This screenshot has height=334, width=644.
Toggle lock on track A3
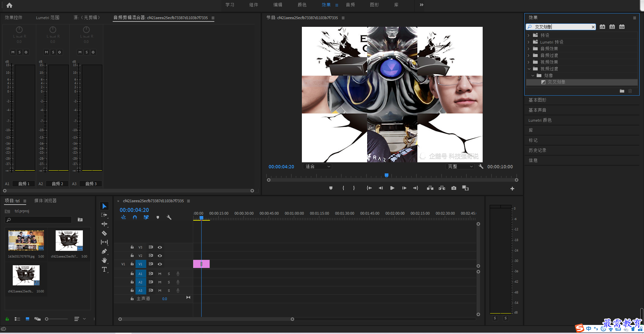click(x=132, y=290)
